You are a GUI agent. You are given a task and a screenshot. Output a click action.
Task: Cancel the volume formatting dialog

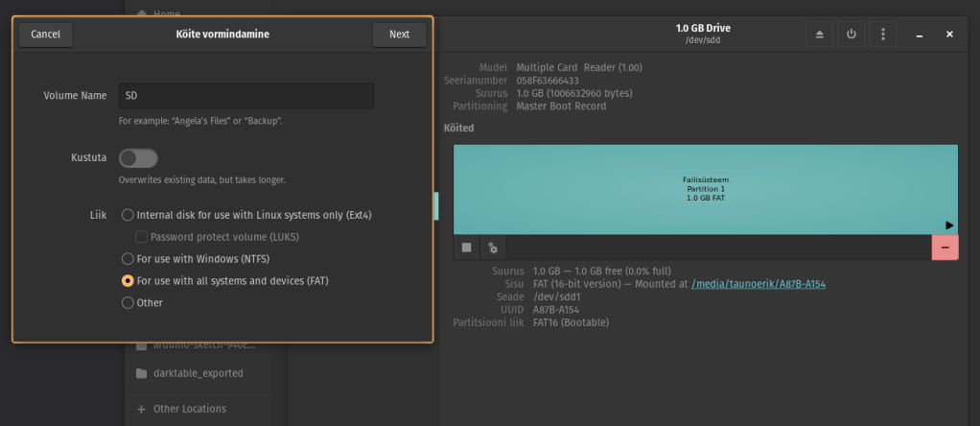coord(45,35)
